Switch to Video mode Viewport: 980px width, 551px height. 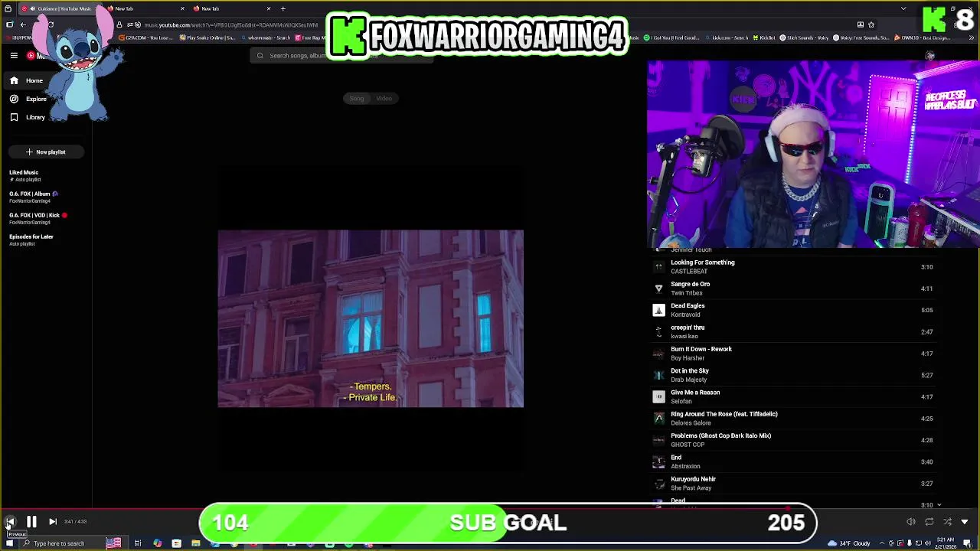coord(384,98)
